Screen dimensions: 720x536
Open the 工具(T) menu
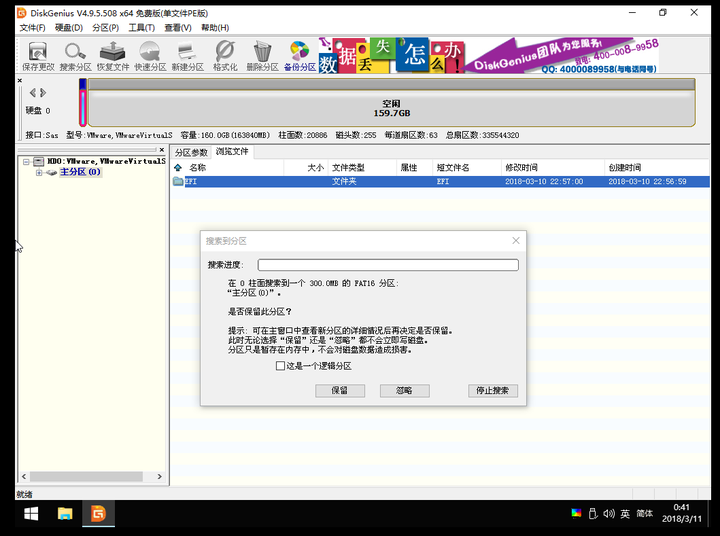[141, 28]
